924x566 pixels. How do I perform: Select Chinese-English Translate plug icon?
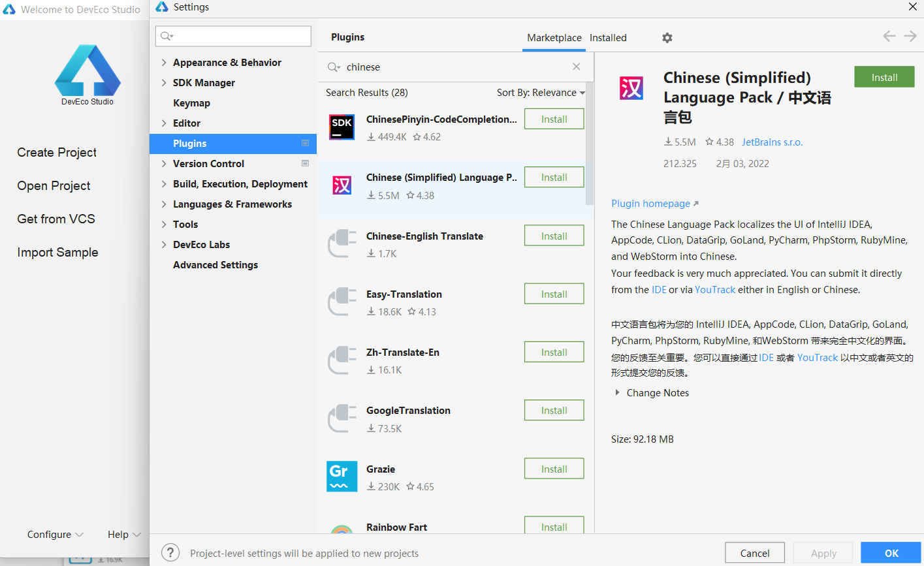click(342, 244)
